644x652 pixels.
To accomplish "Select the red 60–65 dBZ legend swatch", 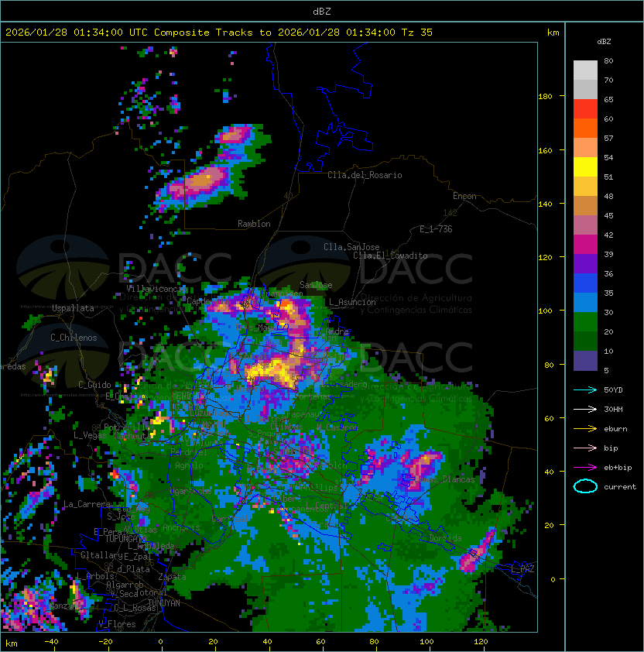I will (x=585, y=108).
